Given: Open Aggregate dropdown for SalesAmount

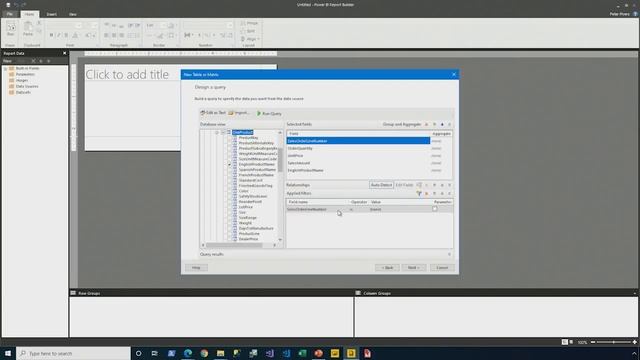Looking at the screenshot, I should [441, 163].
